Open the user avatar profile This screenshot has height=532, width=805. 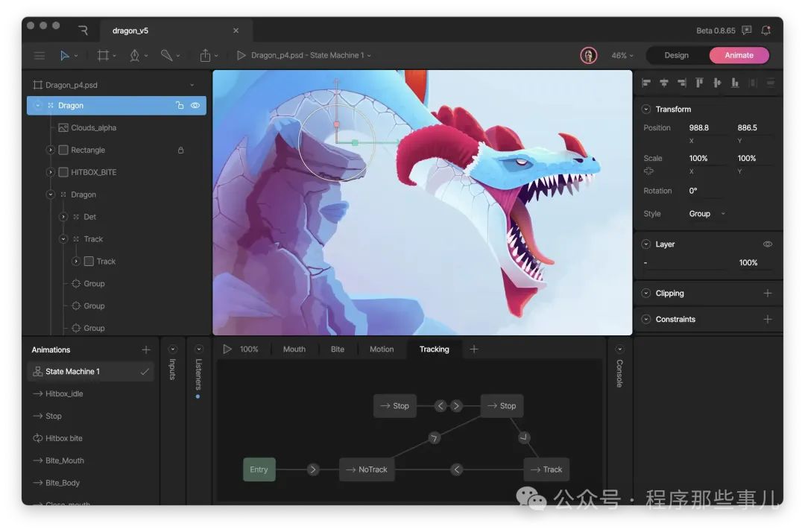(x=588, y=55)
